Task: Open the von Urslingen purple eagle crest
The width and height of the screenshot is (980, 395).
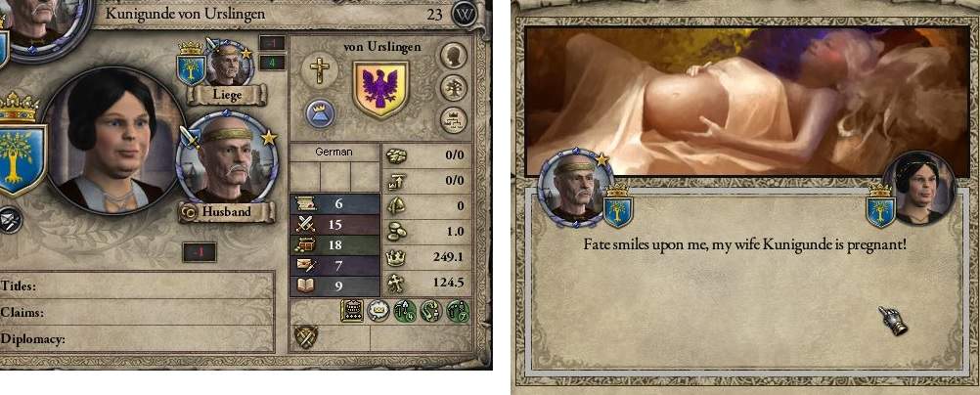Action: 380,89
